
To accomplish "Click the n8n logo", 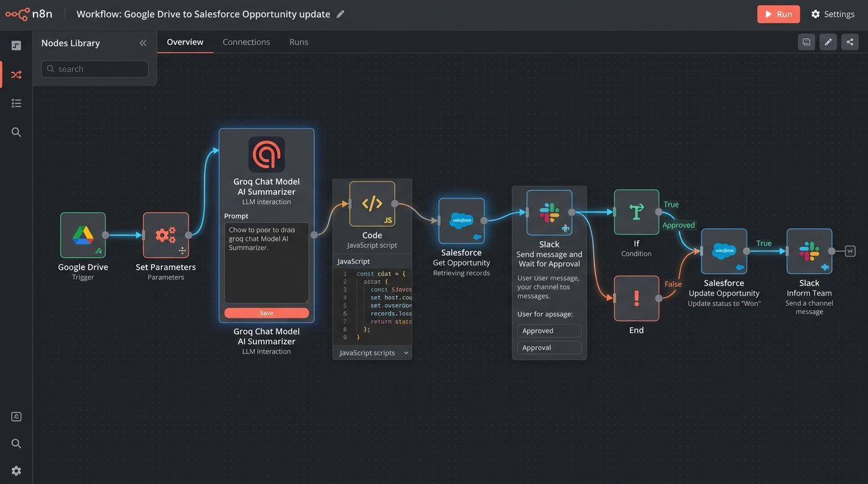I will [28, 14].
